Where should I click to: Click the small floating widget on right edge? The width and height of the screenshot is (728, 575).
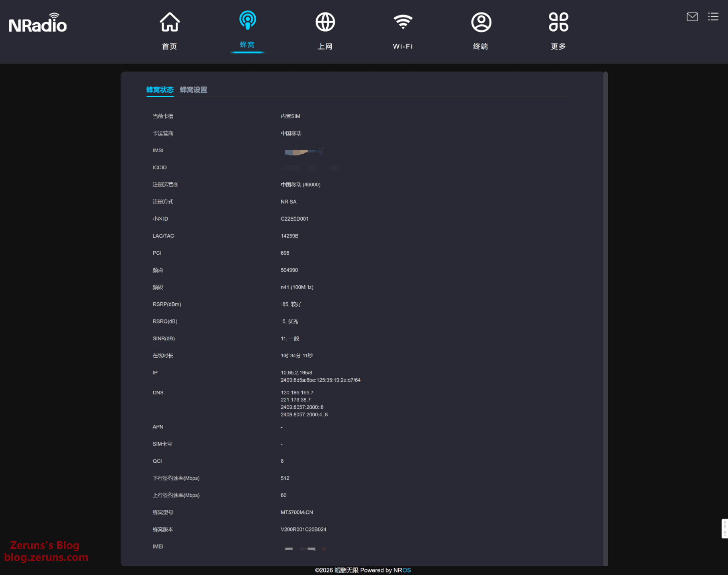(724, 529)
